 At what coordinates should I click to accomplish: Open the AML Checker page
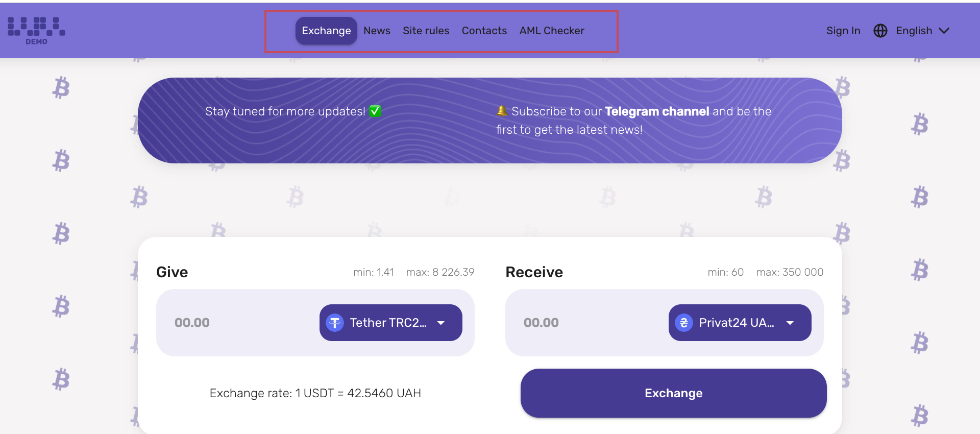coord(552,31)
